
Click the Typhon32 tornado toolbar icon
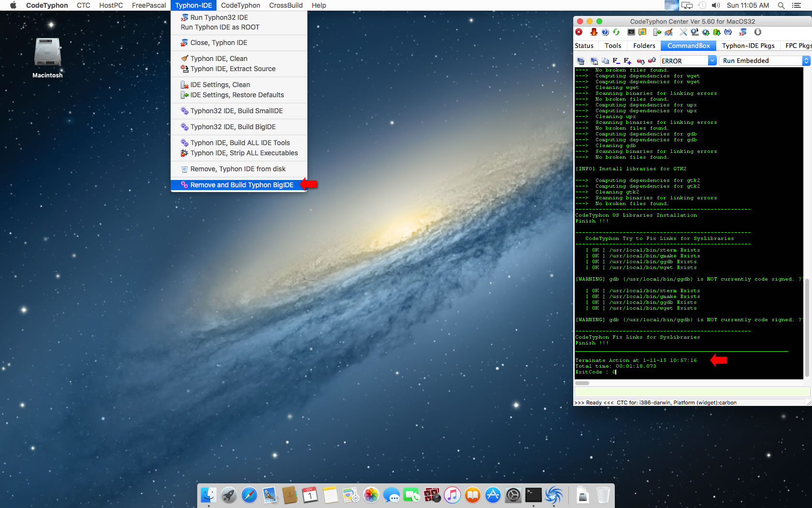743,32
